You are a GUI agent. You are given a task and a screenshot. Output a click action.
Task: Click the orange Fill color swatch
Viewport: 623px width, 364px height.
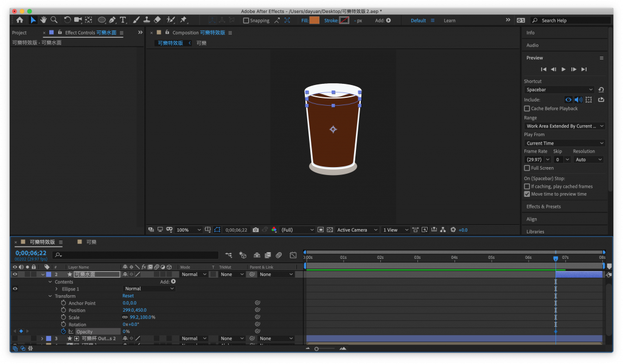tap(314, 21)
